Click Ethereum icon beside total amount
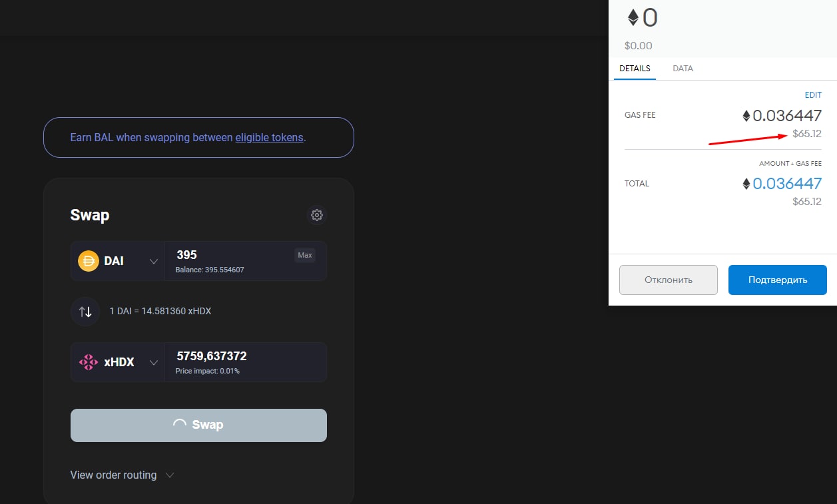Image resolution: width=837 pixels, height=504 pixels. pos(746,184)
